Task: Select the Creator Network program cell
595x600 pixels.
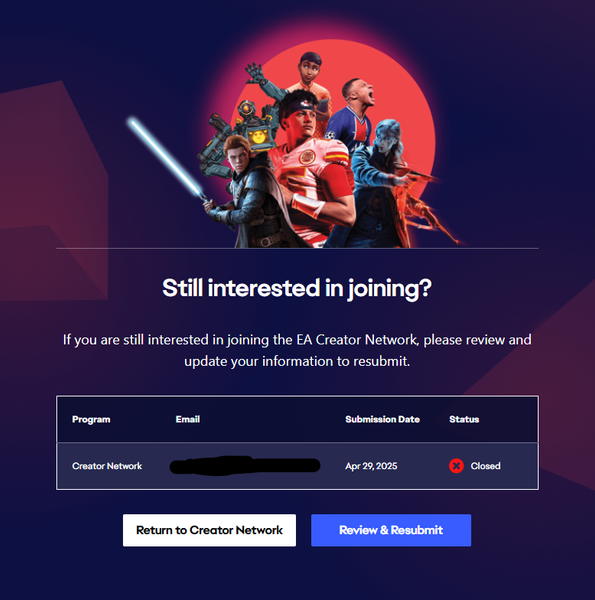Action: click(107, 466)
